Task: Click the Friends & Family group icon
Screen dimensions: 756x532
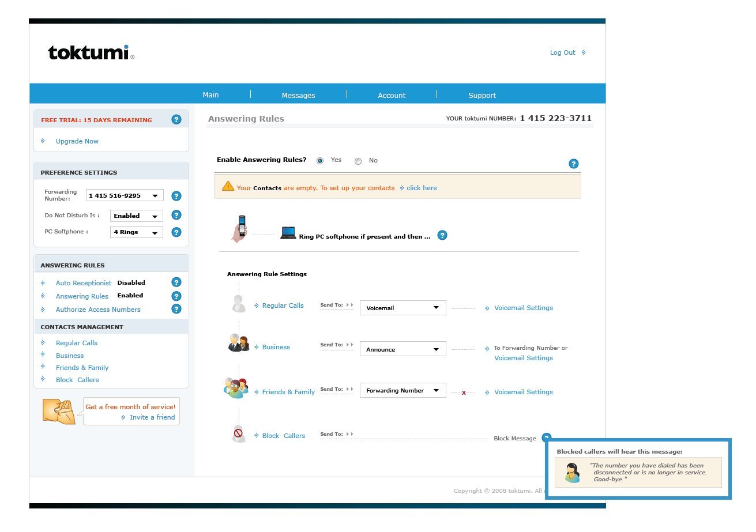Action: point(236,388)
